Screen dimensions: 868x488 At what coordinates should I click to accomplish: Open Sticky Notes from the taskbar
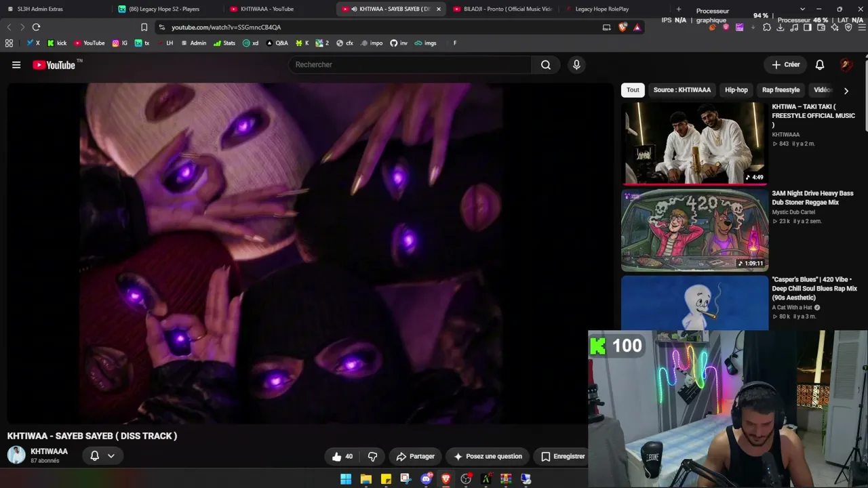[x=386, y=479]
